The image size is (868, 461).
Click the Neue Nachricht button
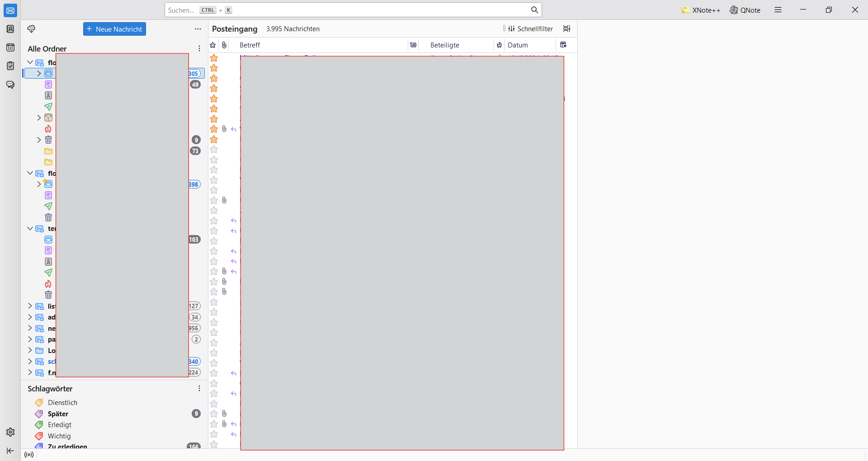[x=114, y=29]
